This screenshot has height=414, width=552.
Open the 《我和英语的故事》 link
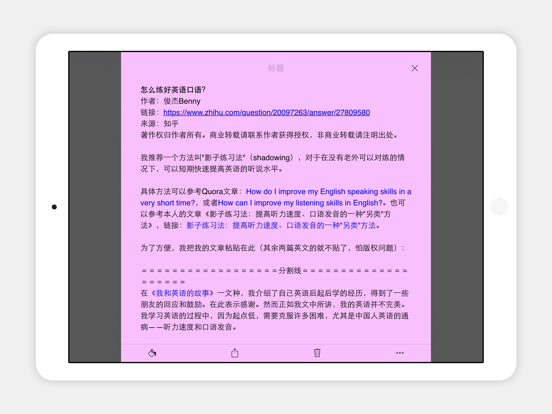click(182, 293)
